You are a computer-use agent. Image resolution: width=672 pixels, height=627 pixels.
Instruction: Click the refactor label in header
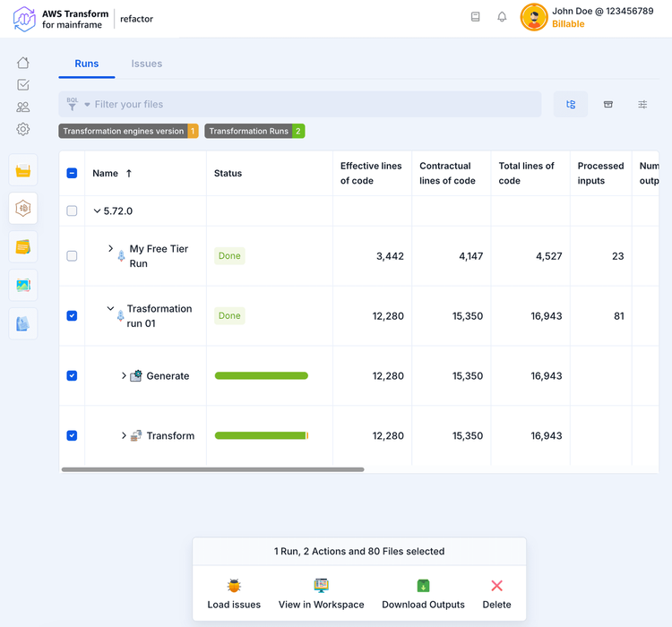[x=136, y=19]
